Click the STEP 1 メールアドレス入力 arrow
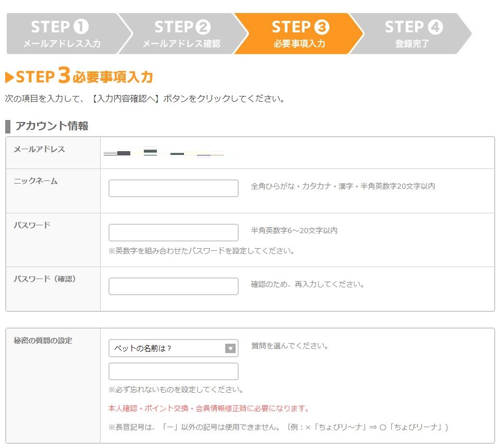Viewport: 502px width, 448px height. click(66, 33)
